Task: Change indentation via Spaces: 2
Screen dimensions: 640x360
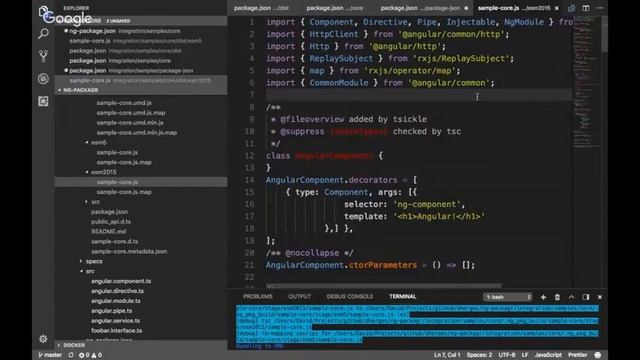Action: click(x=479, y=355)
